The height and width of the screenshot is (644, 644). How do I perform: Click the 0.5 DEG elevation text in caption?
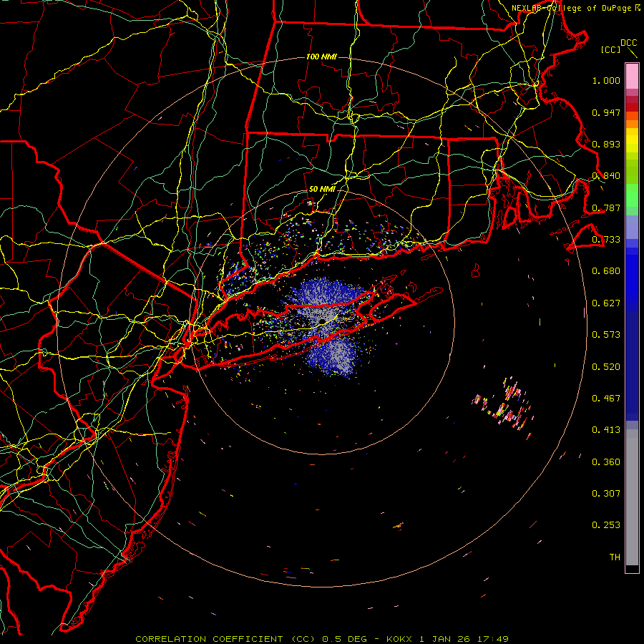tap(346, 639)
